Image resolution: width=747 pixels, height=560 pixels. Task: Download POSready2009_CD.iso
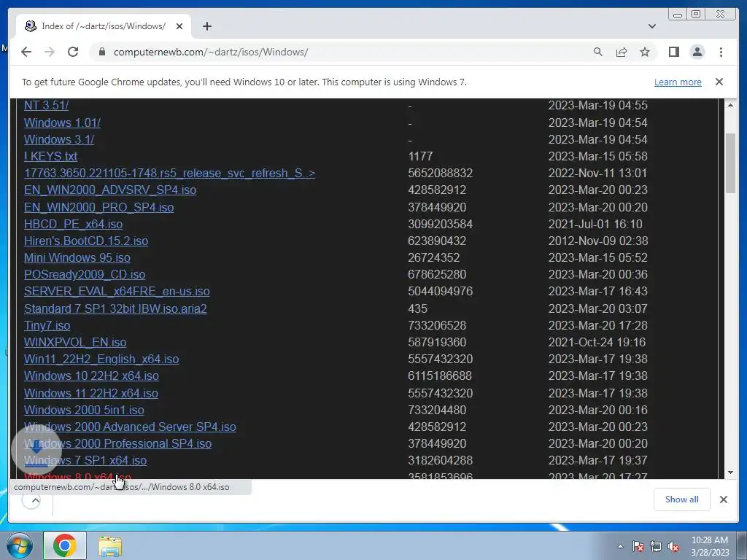pyautogui.click(x=85, y=274)
